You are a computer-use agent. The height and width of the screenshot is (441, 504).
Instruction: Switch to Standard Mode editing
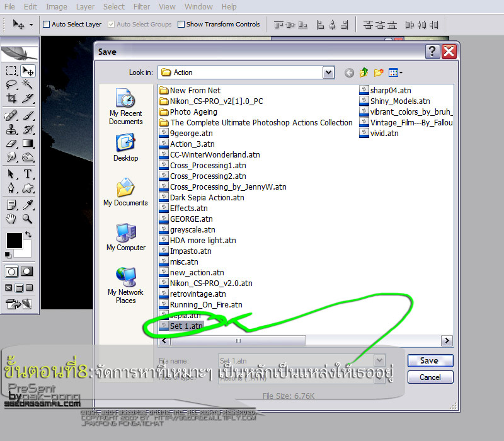(11, 272)
